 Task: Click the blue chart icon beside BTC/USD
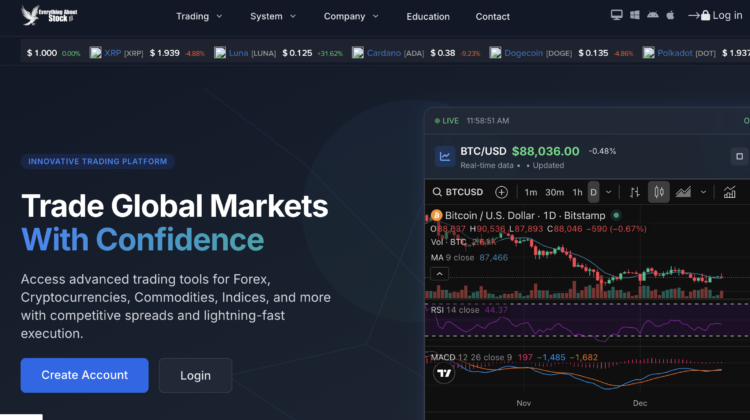tap(445, 156)
